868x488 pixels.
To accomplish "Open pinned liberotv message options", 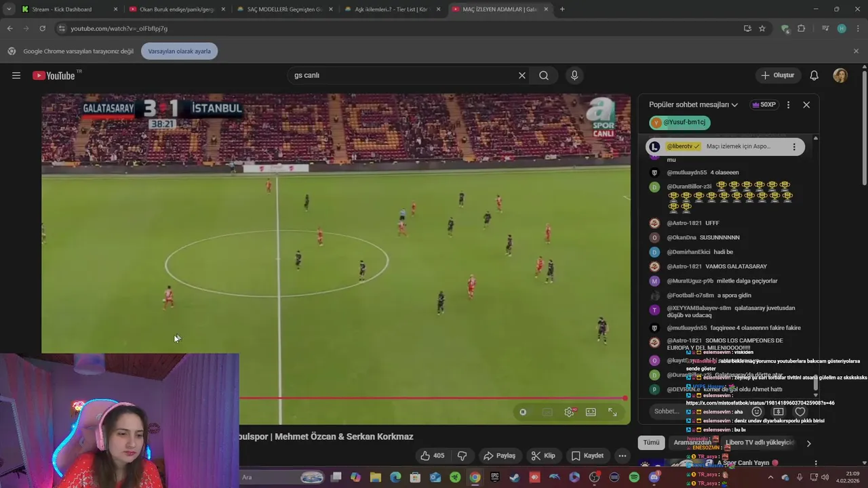I will (x=794, y=146).
